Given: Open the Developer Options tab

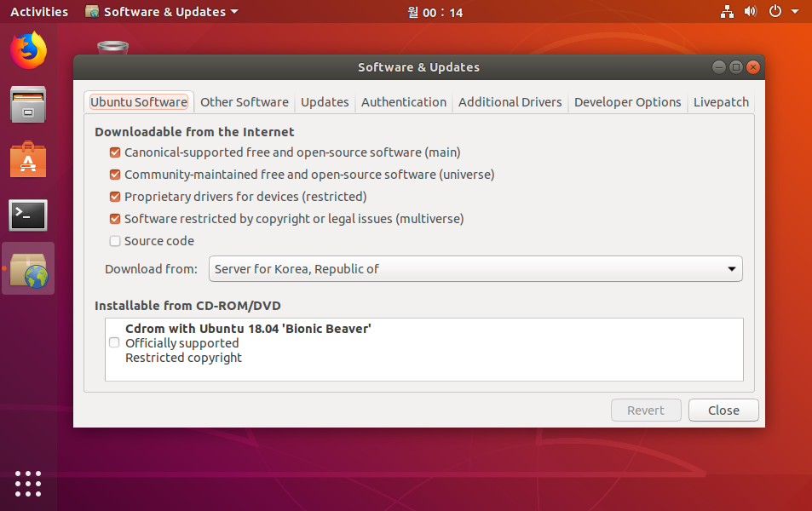Looking at the screenshot, I should click(x=628, y=102).
